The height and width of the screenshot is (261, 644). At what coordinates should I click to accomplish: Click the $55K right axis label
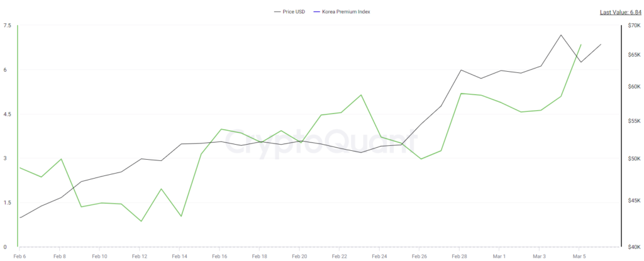click(x=633, y=121)
